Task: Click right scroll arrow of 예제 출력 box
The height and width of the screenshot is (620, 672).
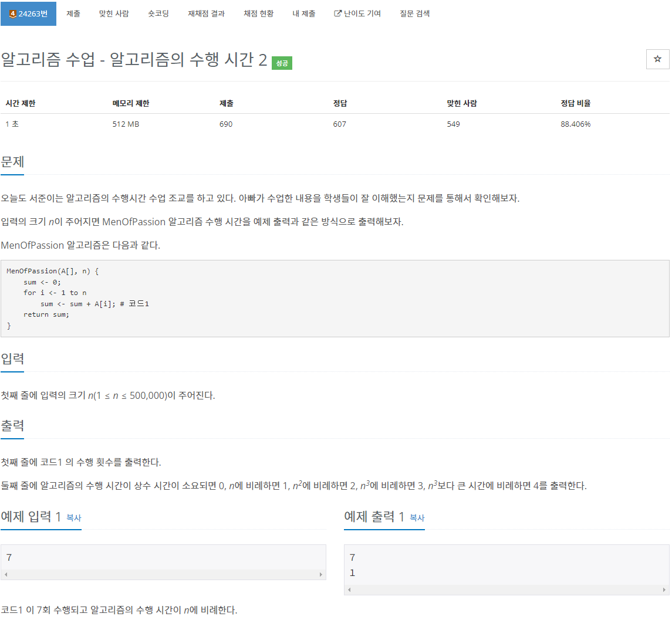Action: (x=664, y=589)
